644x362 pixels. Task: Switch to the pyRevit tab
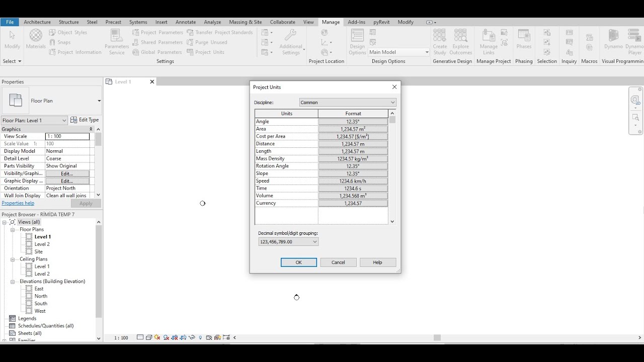coord(381,22)
